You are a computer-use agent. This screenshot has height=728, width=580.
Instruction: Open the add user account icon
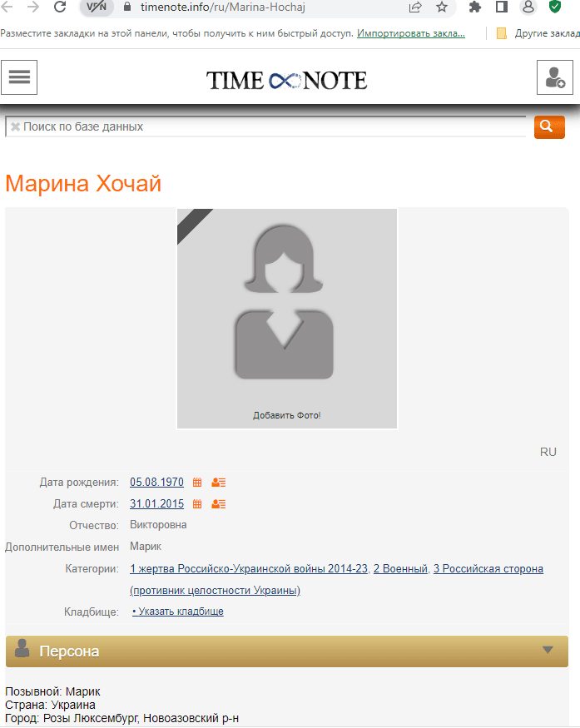[x=555, y=77]
